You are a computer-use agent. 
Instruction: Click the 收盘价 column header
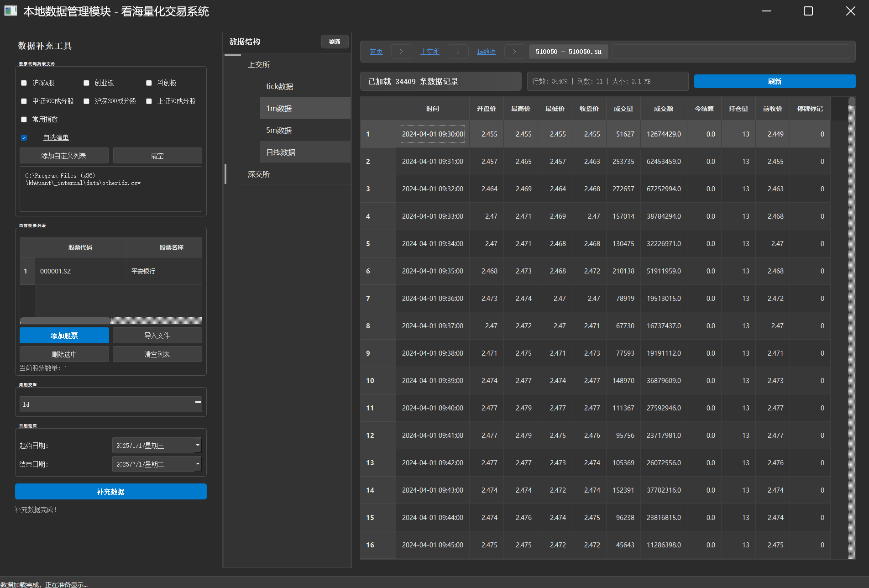589,109
